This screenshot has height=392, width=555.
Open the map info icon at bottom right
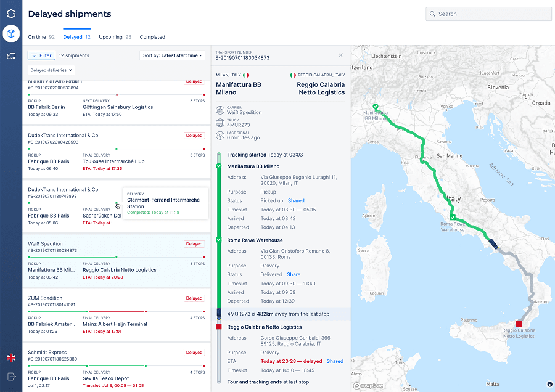point(551,384)
